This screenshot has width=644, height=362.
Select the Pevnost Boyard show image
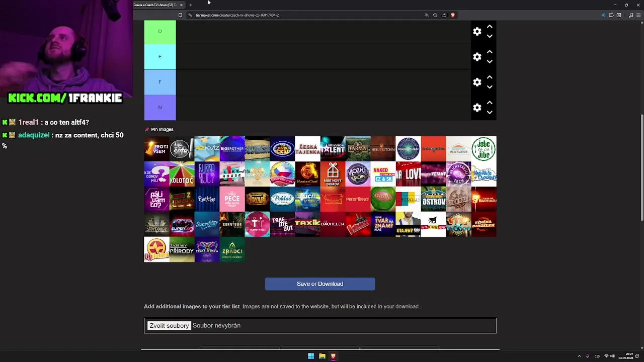click(x=257, y=199)
